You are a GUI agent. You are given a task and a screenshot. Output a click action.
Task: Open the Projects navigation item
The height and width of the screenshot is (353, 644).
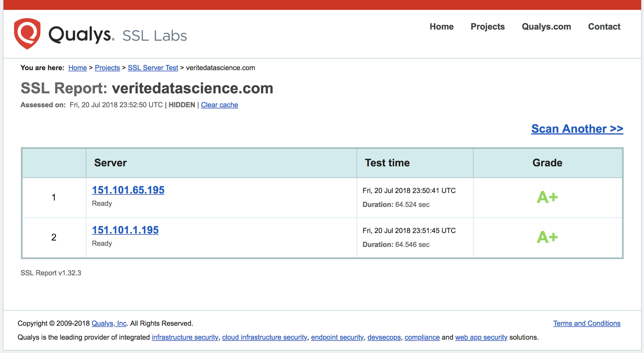tap(488, 26)
